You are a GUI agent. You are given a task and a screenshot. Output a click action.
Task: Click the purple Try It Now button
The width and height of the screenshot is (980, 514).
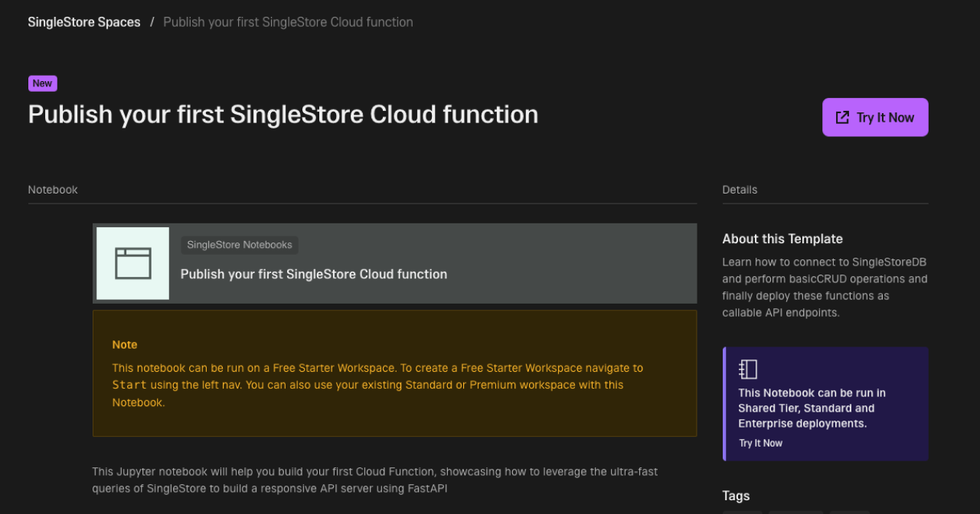(x=875, y=117)
